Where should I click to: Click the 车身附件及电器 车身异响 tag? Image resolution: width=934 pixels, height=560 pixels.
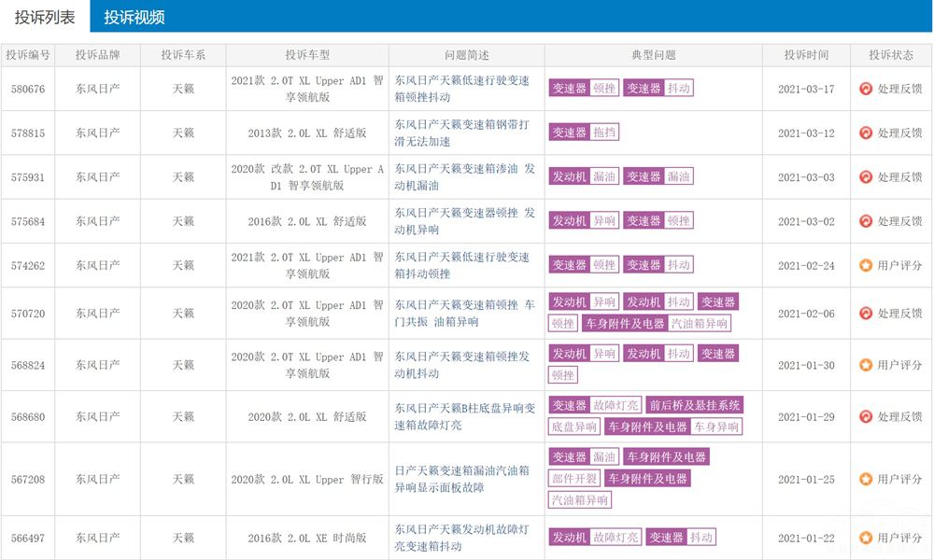point(673,427)
